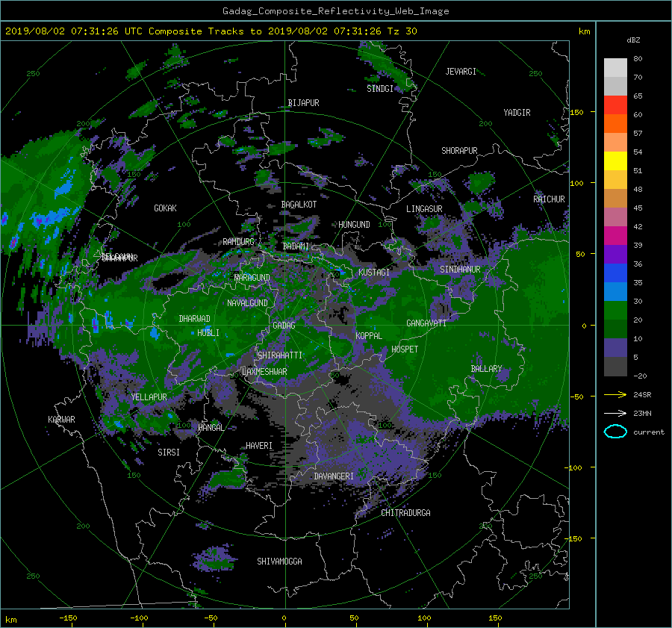This screenshot has height=628, width=672.
Task: Click the dark grey -20 dBZ swatch
Action: (x=615, y=367)
